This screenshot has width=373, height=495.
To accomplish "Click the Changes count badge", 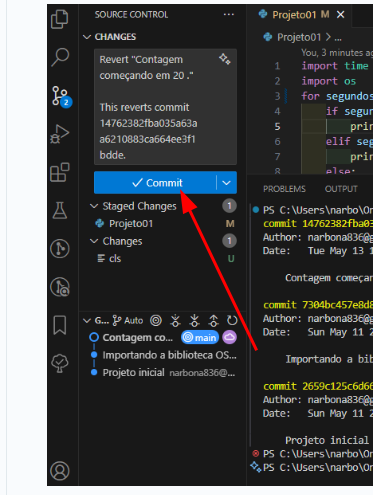I will coord(229,241).
